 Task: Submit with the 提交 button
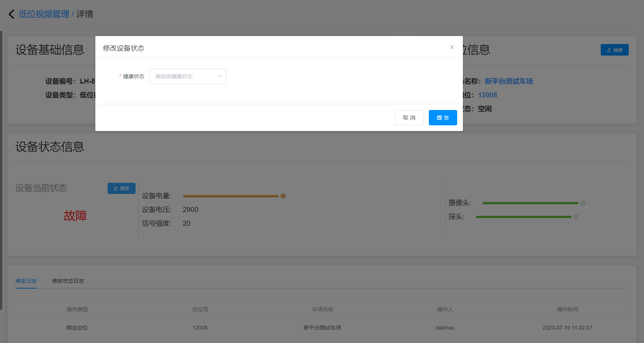point(443,118)
